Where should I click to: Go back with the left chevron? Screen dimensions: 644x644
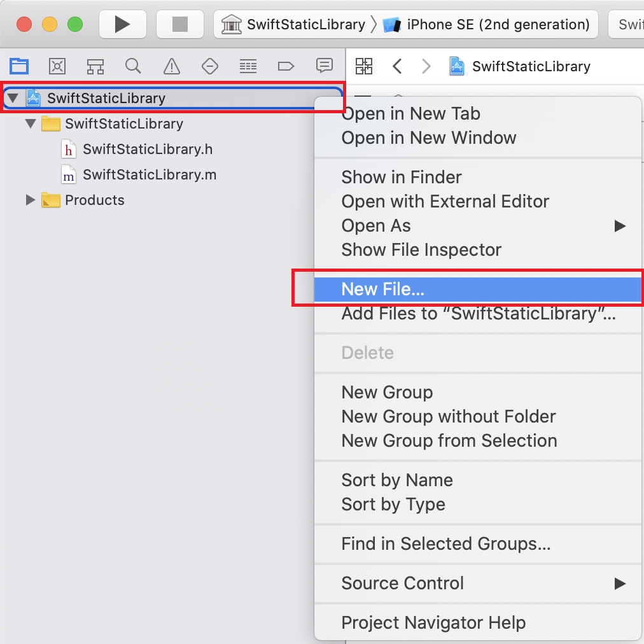[396, 66]
